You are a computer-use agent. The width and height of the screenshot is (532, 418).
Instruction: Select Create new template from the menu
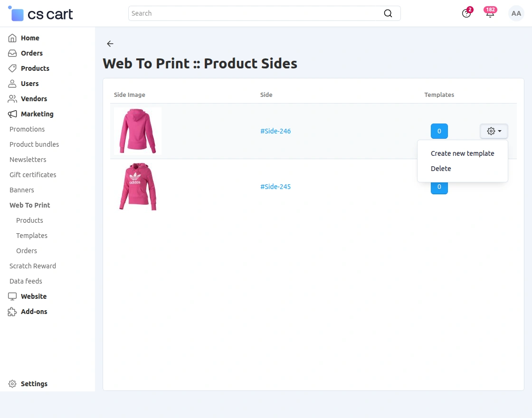click(x=462, y=153)
